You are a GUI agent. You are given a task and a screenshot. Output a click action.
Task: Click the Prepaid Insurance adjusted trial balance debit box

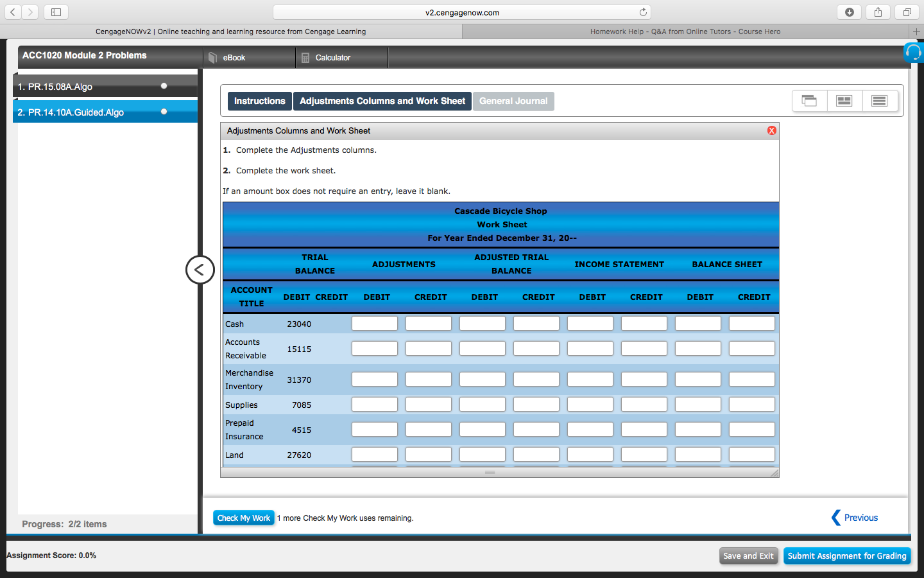483,430
